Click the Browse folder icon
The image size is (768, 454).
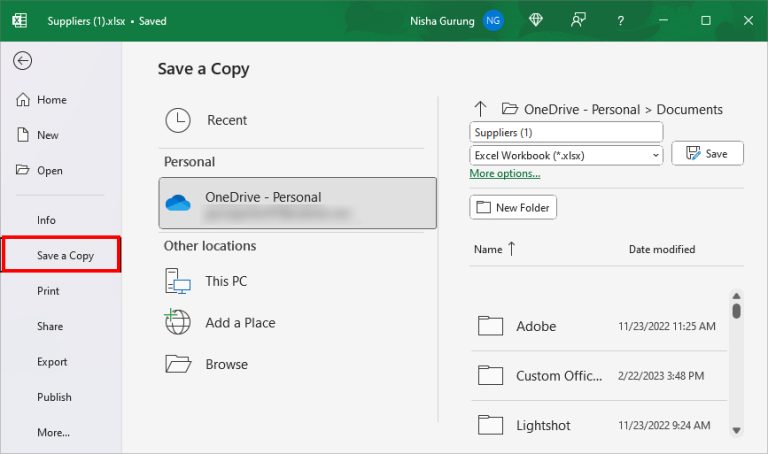[178, 364]
